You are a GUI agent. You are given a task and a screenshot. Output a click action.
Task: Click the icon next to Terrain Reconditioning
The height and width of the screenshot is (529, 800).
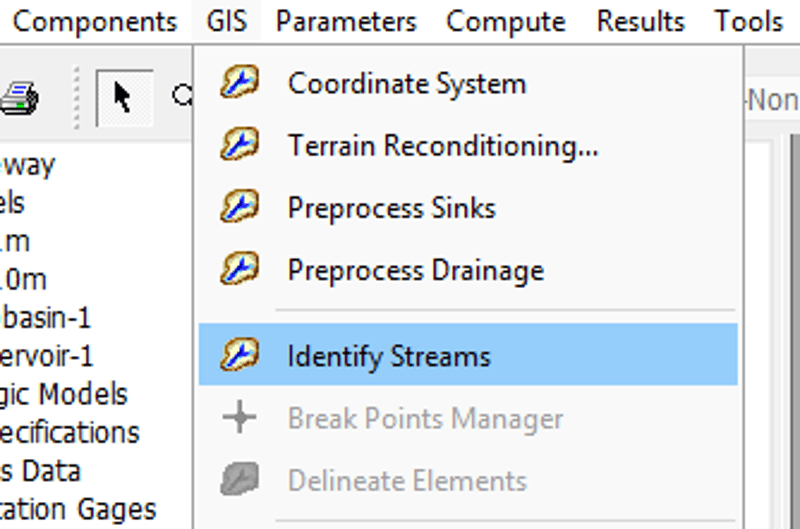point(240,146)
